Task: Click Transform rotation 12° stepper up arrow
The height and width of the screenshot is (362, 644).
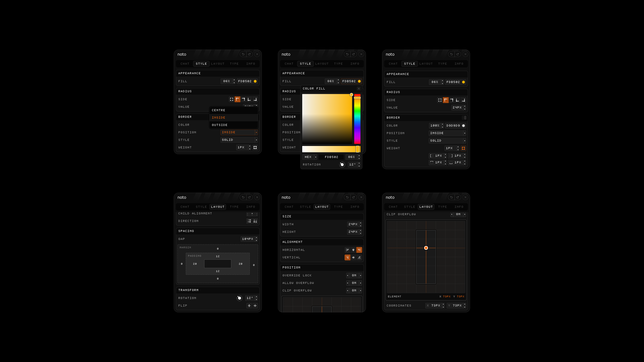Action: tap(256, 297)
